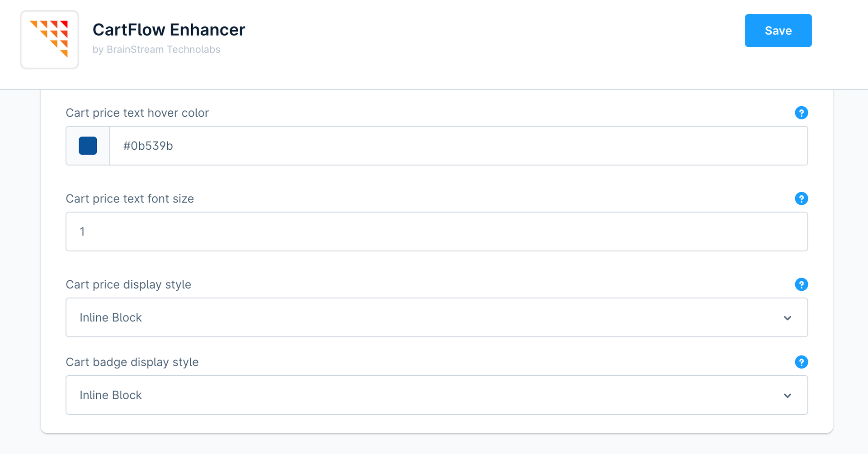Open the hover color swatch picker
868x454 pixels.
coord(88,146)
